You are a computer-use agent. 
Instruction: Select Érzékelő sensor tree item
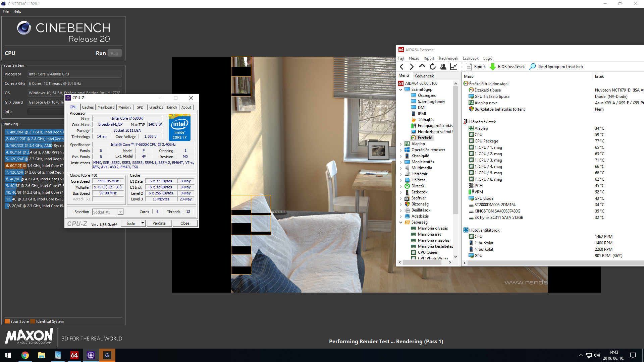point(422,138)
